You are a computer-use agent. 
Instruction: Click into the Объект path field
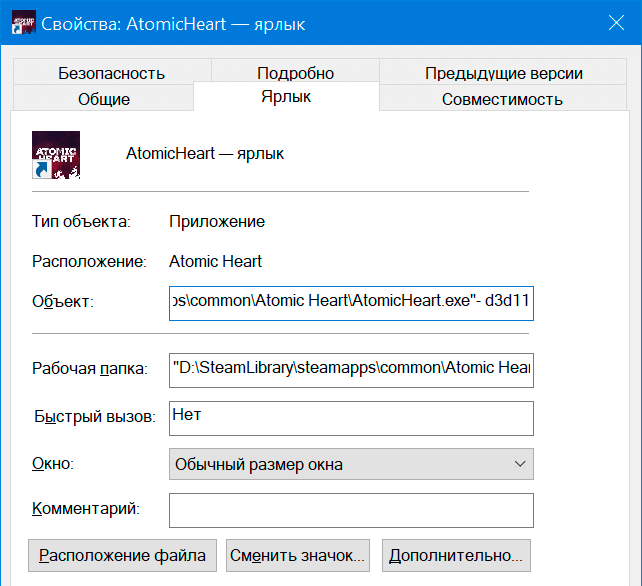pos(351,303)
